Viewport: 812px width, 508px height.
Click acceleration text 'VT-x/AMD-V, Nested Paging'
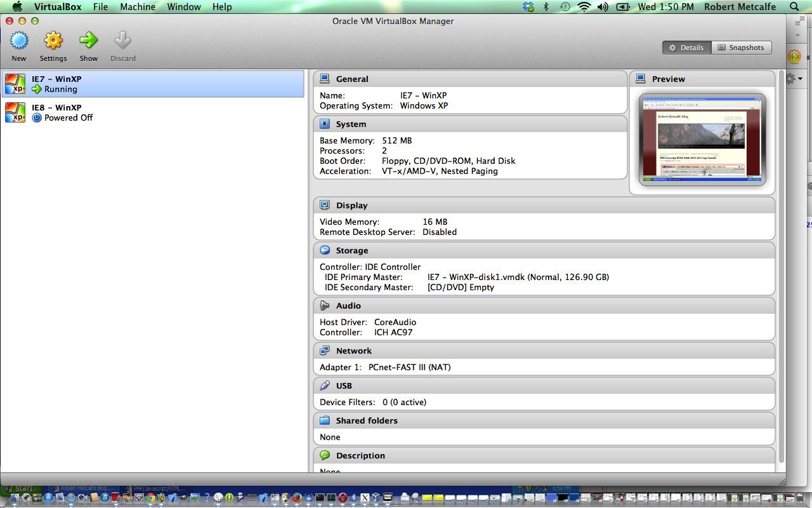(x=440, y=171)
